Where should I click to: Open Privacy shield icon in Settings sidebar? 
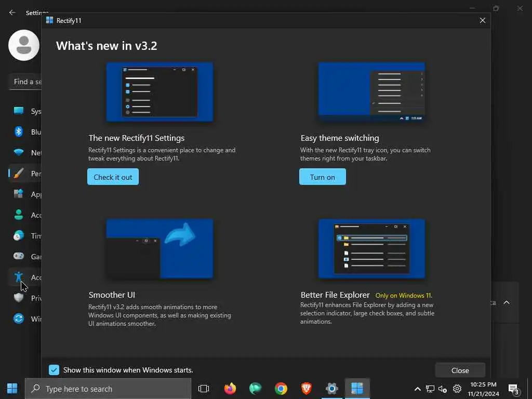click(19, 298)
